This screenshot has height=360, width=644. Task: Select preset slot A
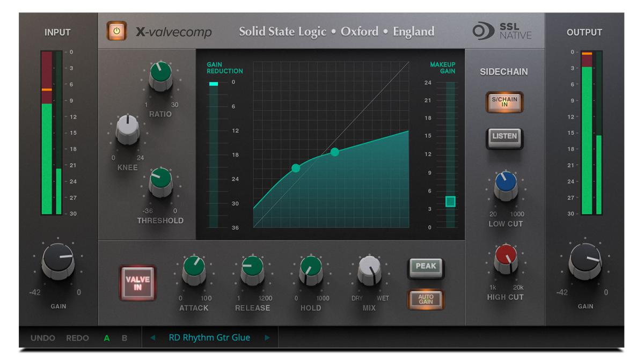point(107,338)
